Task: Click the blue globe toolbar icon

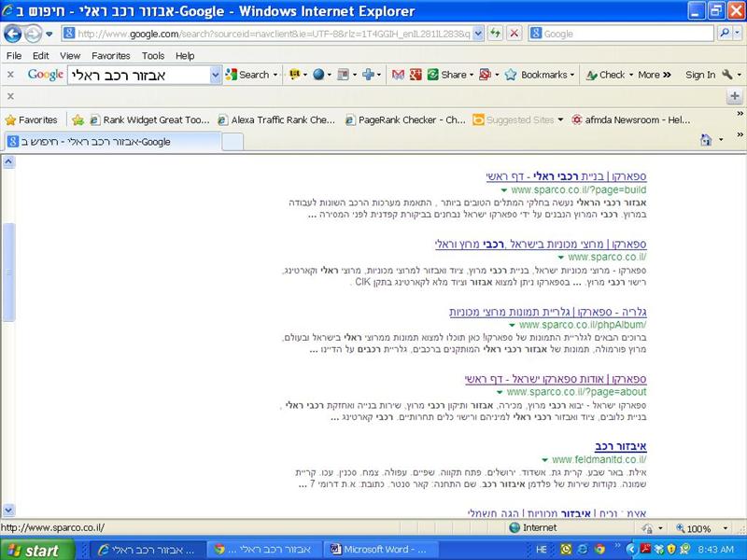Action: pyautogui.click(x=318, y=75)
